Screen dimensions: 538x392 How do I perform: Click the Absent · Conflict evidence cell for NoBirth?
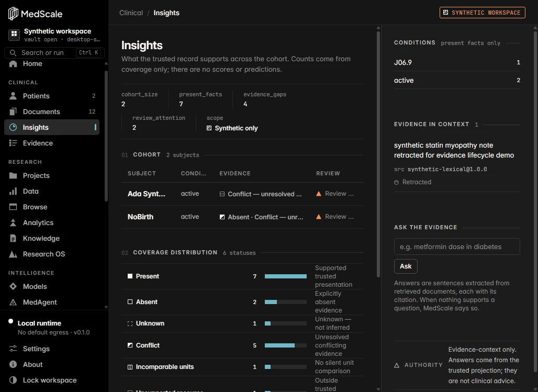[x=262, y=217]
